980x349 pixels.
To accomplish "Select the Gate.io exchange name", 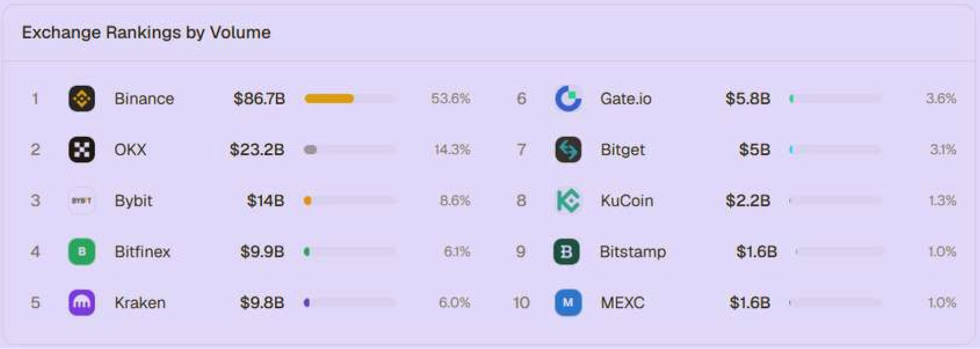I will [x=626, y=99].
